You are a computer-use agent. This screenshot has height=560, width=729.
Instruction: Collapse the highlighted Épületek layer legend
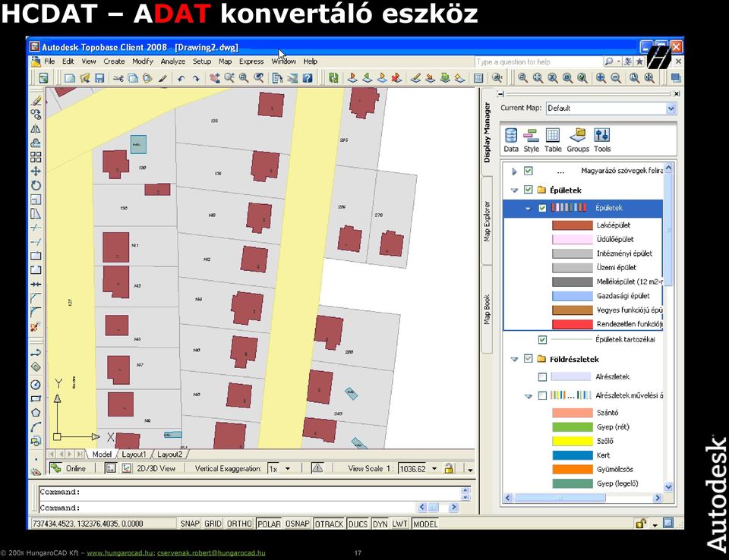[x=529, y=208]
